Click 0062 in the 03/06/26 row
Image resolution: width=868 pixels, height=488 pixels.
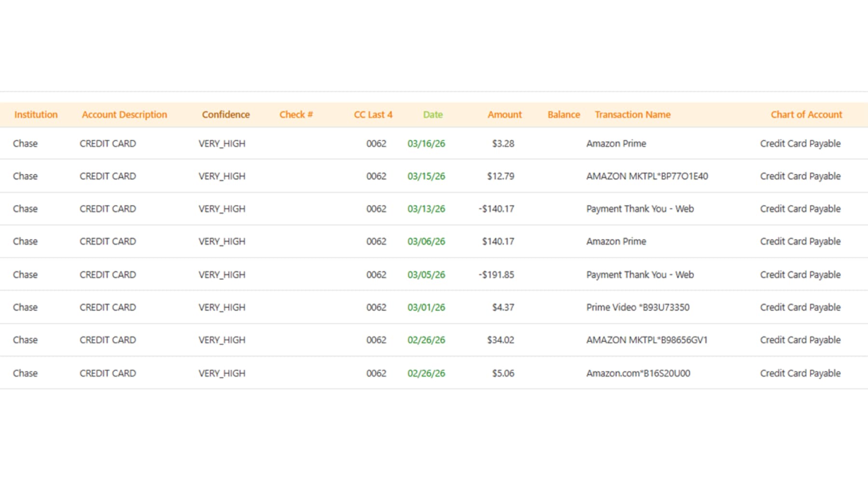point(376,241)
